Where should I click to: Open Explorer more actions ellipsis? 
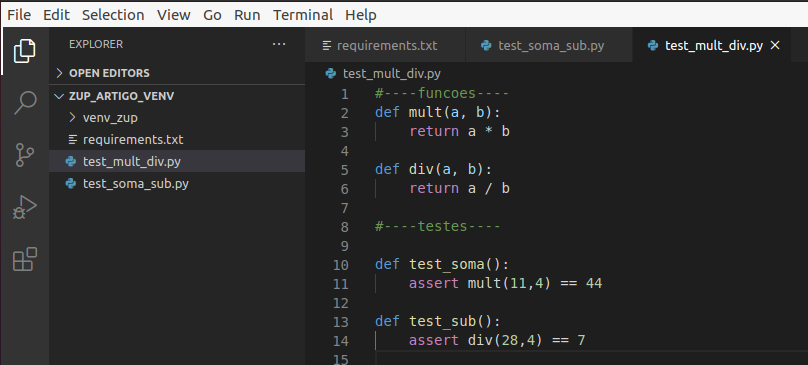(x=279, y=44)
